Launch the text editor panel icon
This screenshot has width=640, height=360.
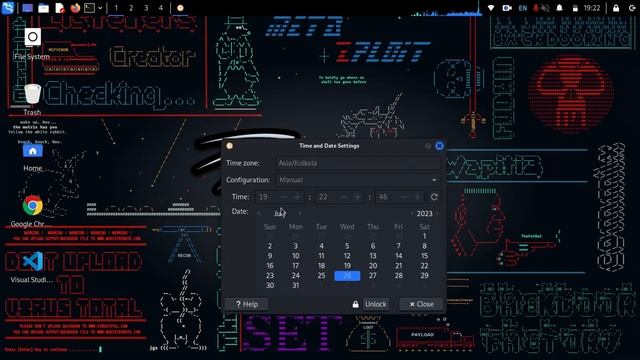point(60,8)
